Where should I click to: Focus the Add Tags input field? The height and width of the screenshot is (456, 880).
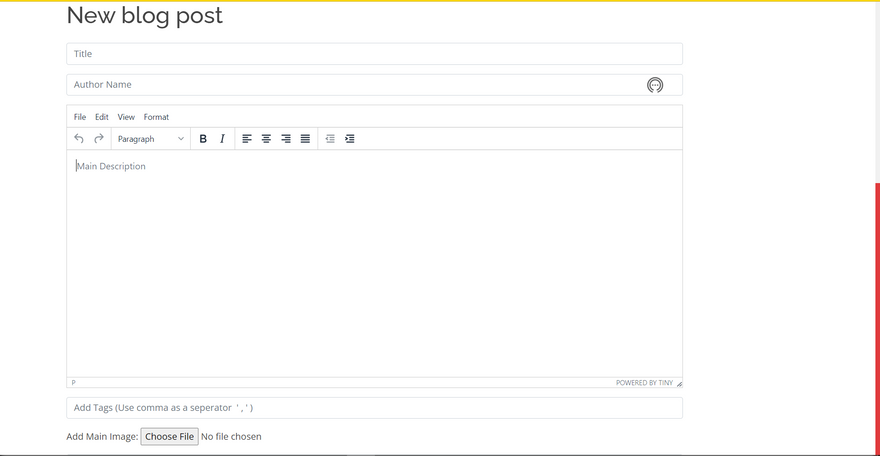374,408
